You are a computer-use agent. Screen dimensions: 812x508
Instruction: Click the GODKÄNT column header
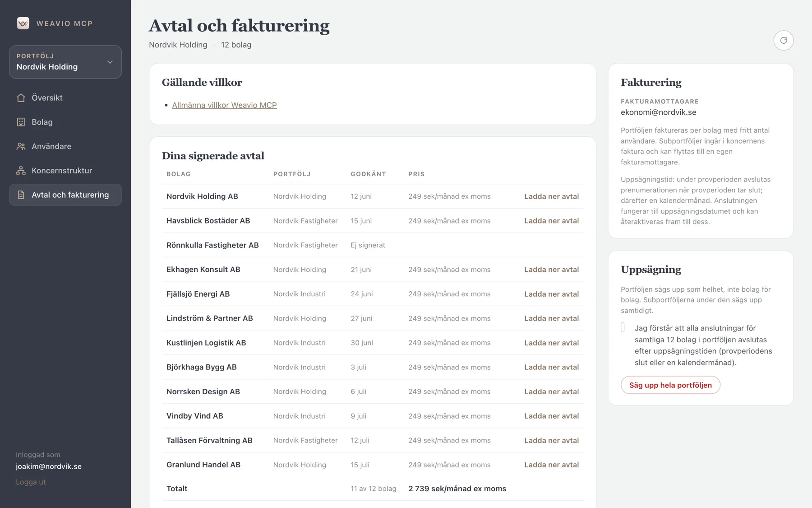tap(368, 174)
